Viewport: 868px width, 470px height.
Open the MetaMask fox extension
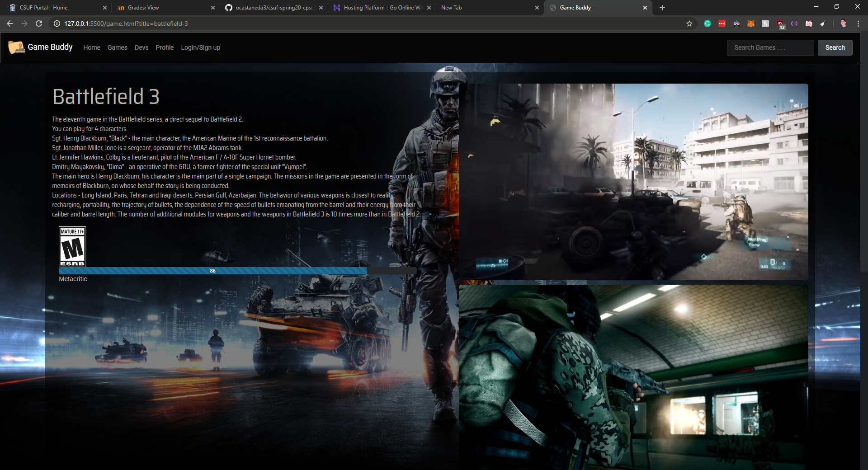tap(751, 23)
